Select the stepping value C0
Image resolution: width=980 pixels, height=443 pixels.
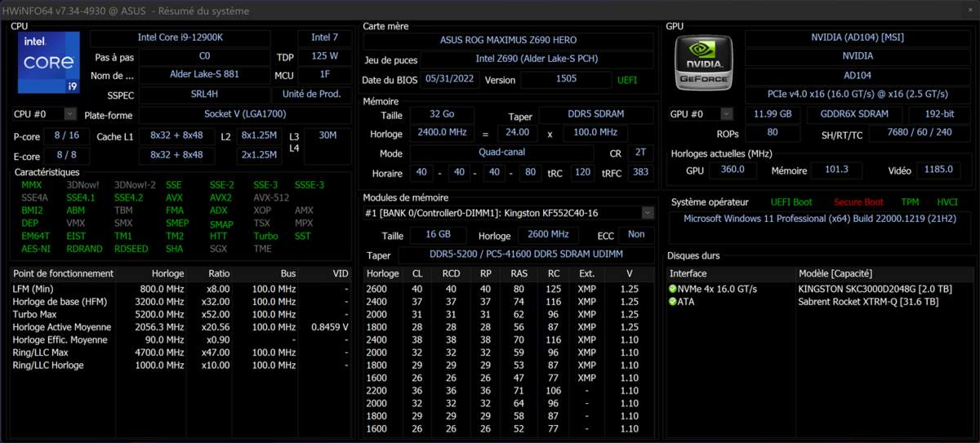[204, 56]
